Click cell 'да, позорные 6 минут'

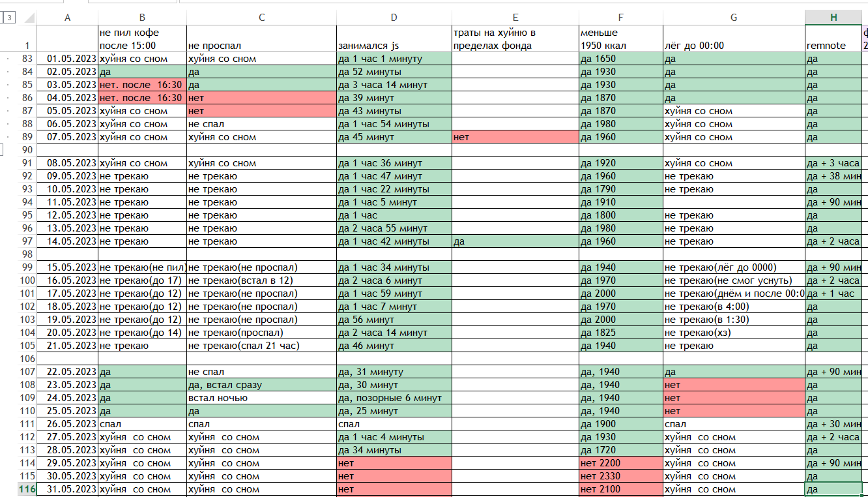pos(394,398)
